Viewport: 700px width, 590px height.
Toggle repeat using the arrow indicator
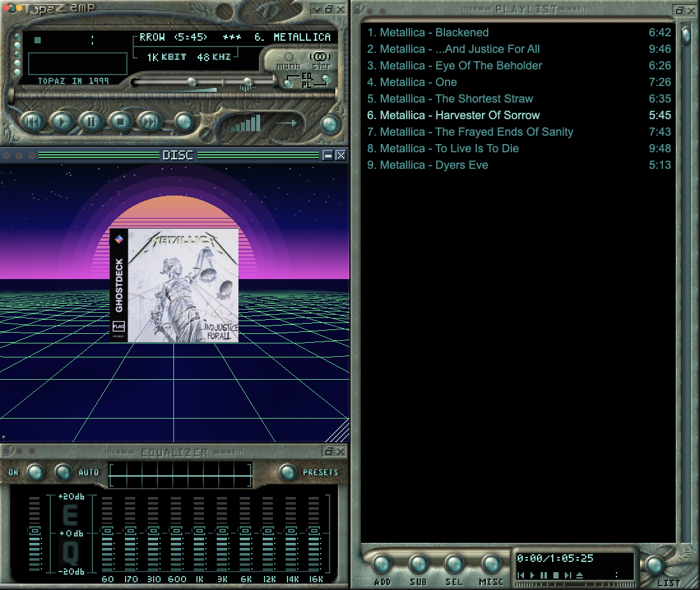click(286, 123)
